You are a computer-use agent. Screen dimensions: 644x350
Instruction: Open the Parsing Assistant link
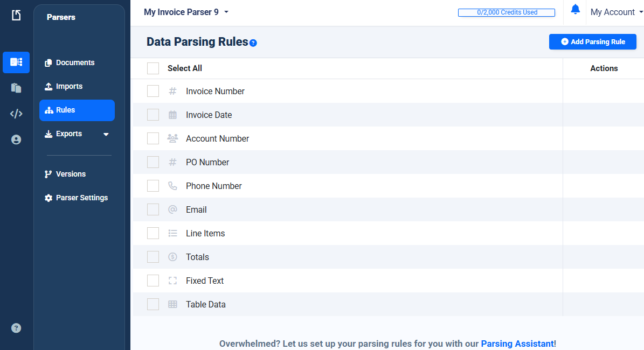[x=517, y=344]
